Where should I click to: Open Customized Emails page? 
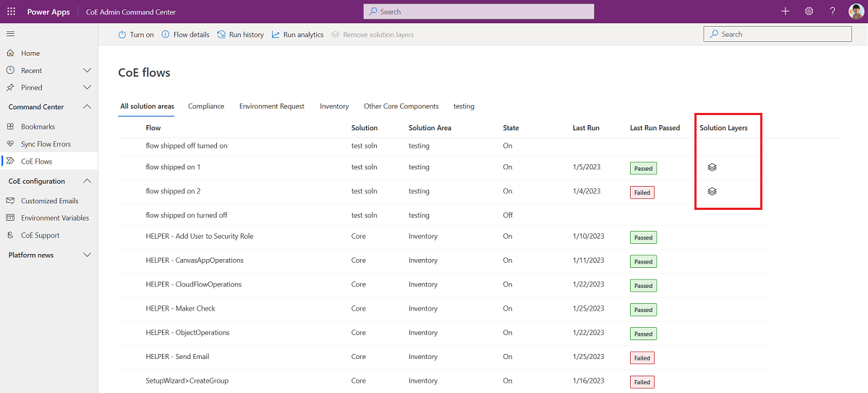click(x=48, y=200)
